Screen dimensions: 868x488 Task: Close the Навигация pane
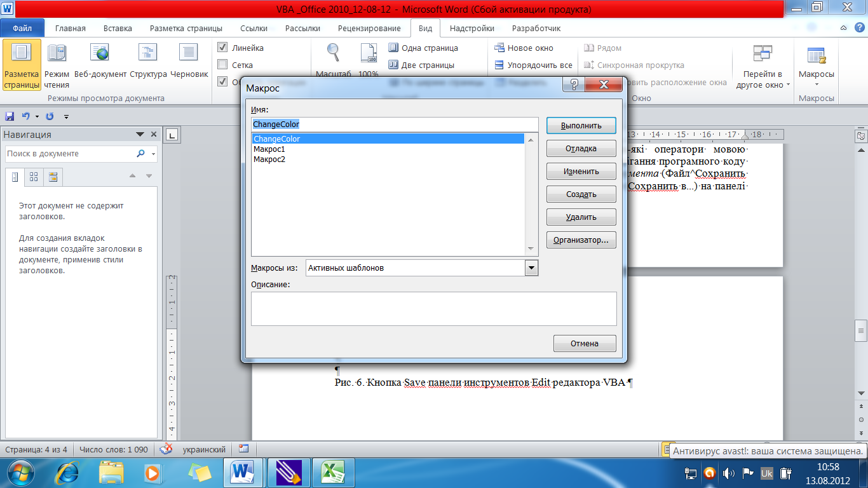153,135
